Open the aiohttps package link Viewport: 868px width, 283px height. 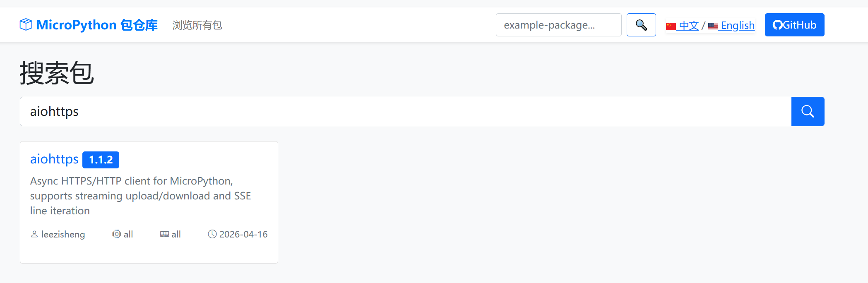click(54, 159)
